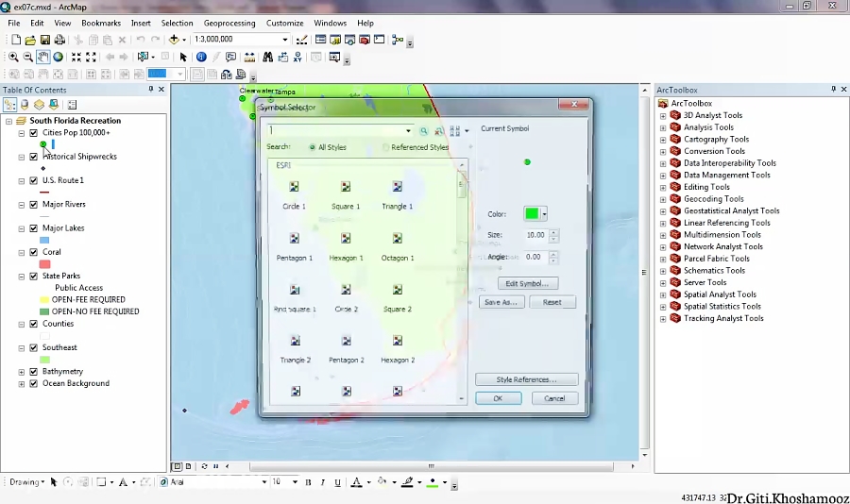Toggle the Major Lakes layer checkbox

34,228
